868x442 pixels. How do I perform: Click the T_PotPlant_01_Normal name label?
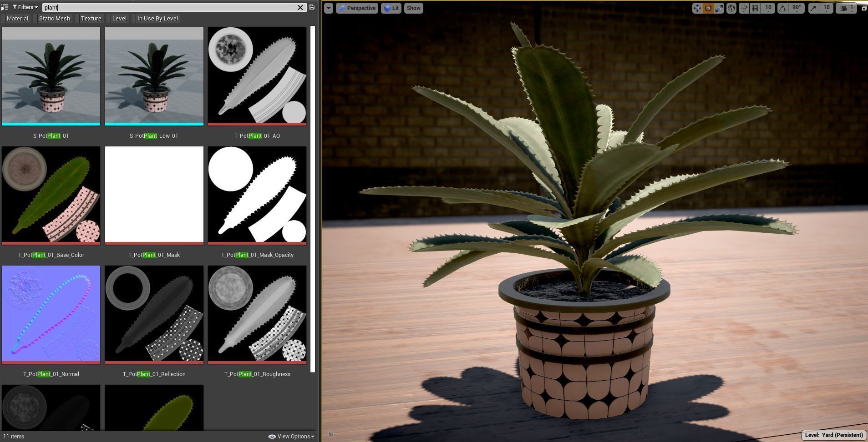click(x=51, y=374)
